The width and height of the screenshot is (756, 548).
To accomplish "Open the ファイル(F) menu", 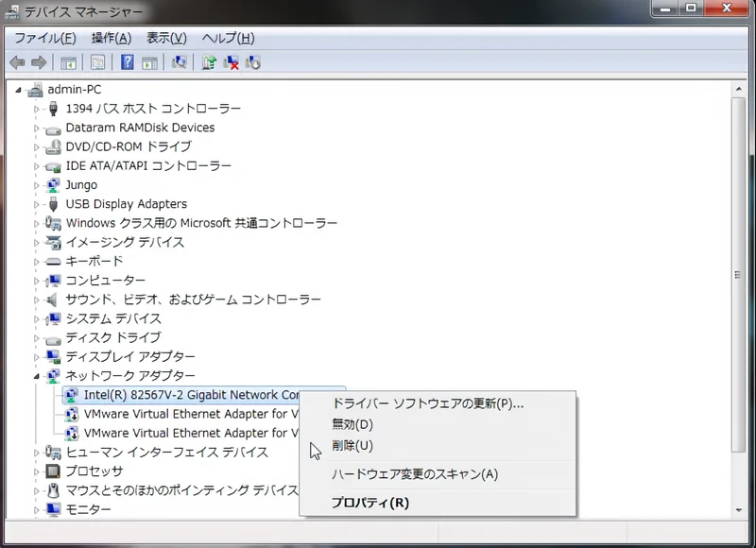I will pyautogui.click(x=44, y=38).
